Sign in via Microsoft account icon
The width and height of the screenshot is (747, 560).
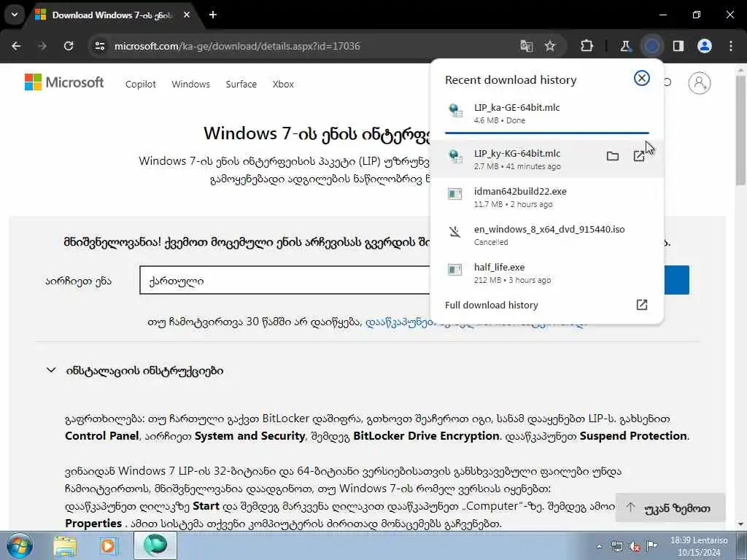700,83
